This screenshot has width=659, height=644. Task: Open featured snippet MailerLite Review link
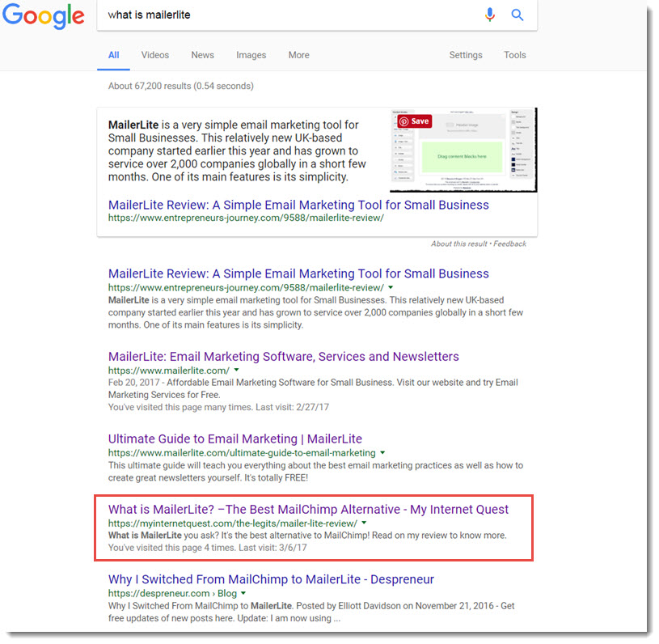point(298,205)
